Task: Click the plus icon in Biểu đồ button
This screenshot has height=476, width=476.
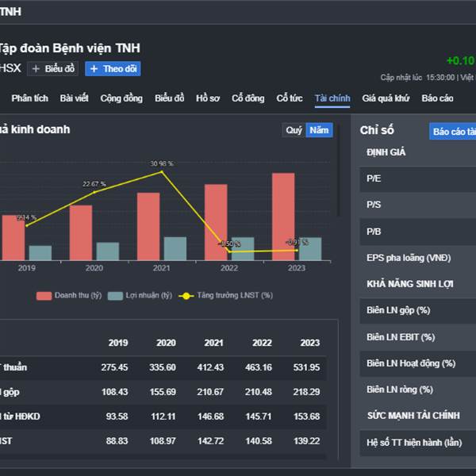Action: [x=36, y=69]
